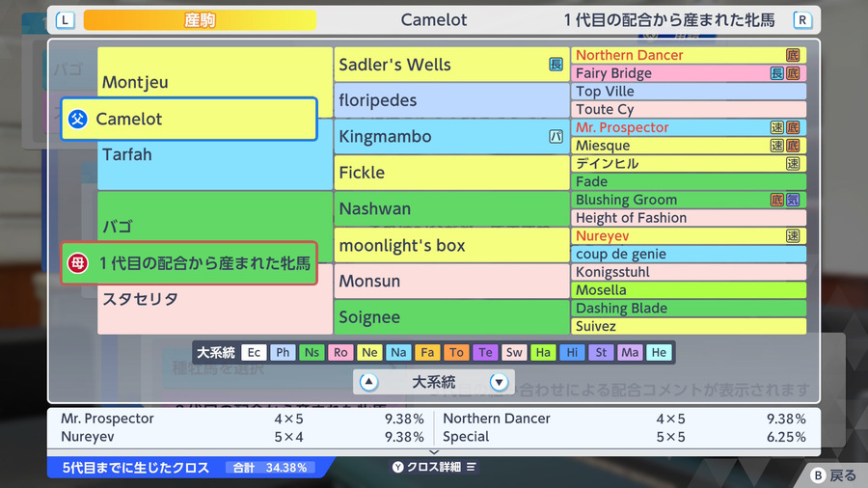868x488 pixels.
Task: Click the 合計 34.38% total cross value
Action: click(270, 468)
